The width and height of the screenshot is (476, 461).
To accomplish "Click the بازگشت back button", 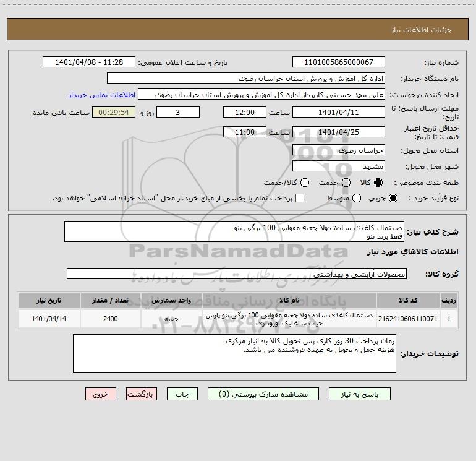I will 142,394.
